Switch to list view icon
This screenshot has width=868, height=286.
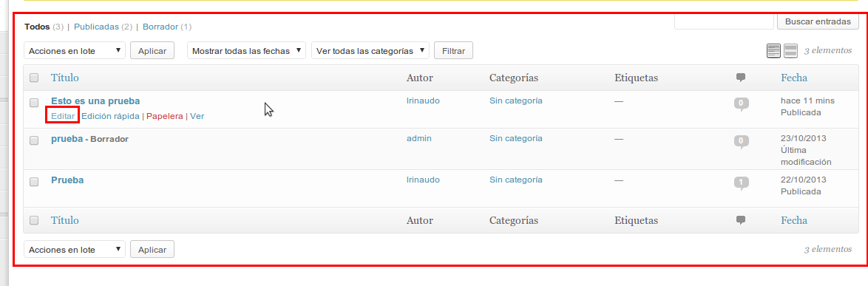point(773,51)
